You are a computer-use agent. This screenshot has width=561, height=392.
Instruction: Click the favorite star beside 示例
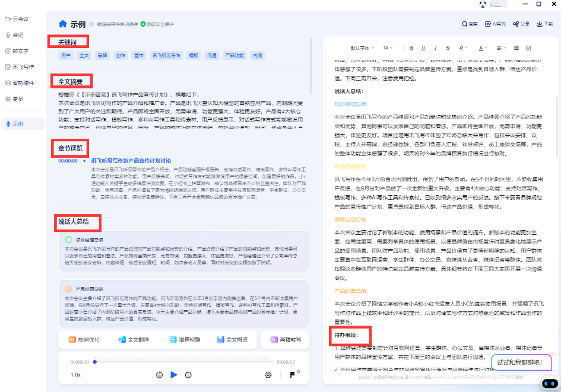pyautogui.click(x=91, y=24)
